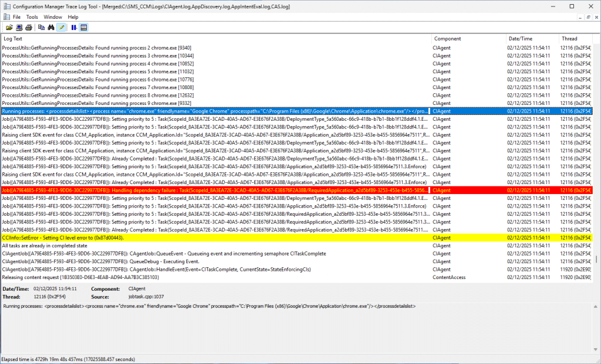Sort by the Date/Time column header
The image size is (601, 364).
point(532,39)
